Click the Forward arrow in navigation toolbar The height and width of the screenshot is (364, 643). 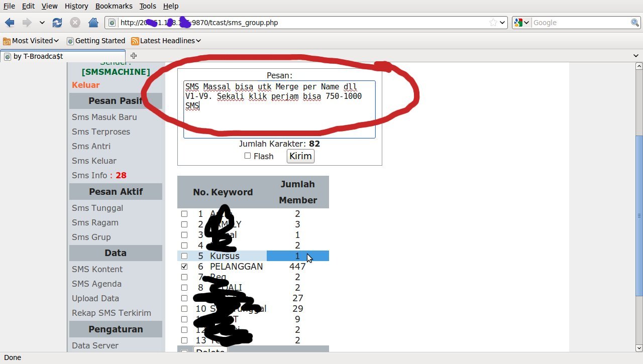[27, 23]
